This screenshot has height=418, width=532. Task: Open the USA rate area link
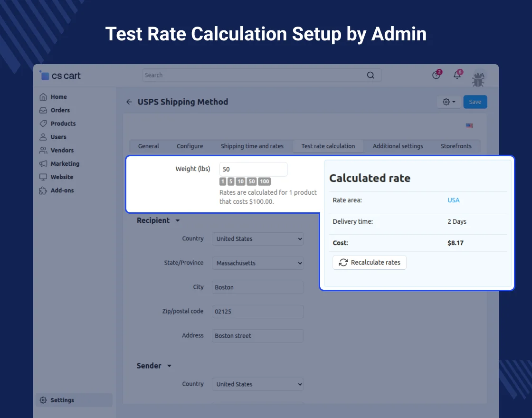454,200
